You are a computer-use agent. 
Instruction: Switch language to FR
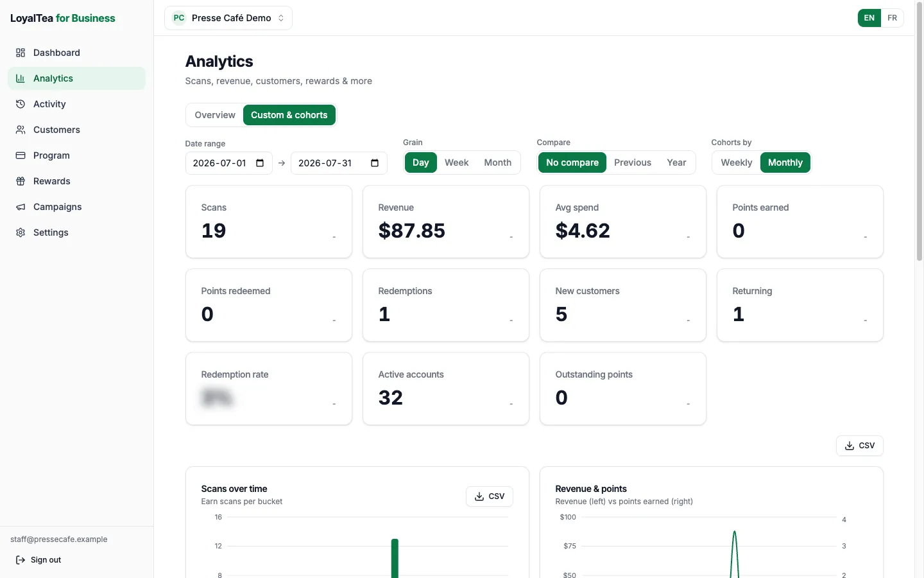pos(892,18)
